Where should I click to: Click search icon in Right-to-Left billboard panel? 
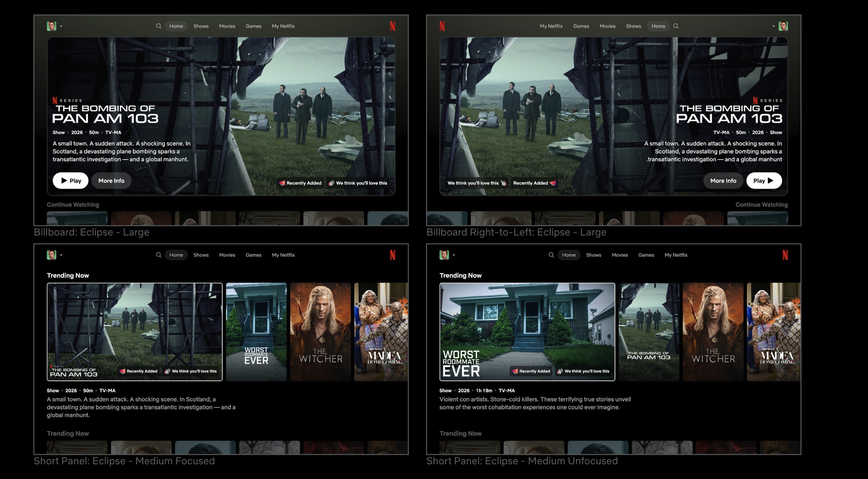676,26
